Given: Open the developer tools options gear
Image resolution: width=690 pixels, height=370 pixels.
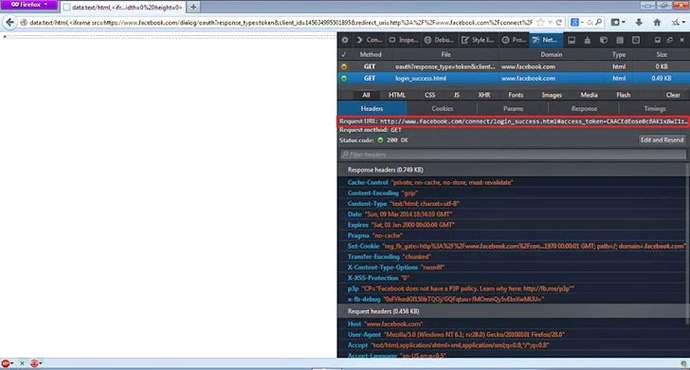Looking at the screenshot, I should click(x=345, y=40).
